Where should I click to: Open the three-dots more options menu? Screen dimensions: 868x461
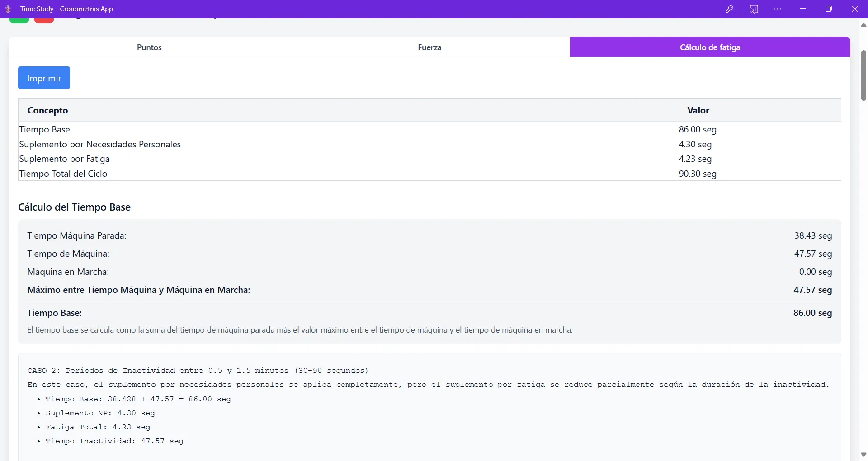click(778, 9)
